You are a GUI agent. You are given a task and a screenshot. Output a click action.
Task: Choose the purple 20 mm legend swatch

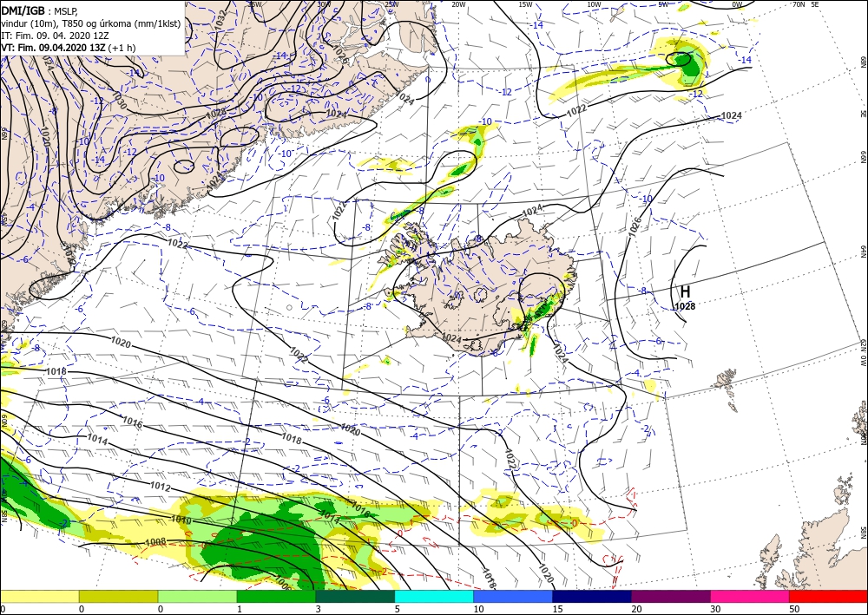pos(670,596)
